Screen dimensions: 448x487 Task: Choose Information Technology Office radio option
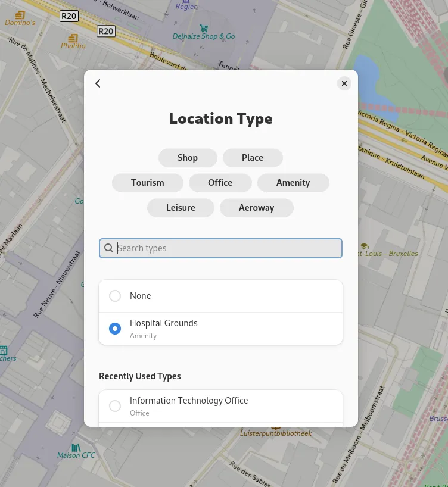(x=115, y=406)
